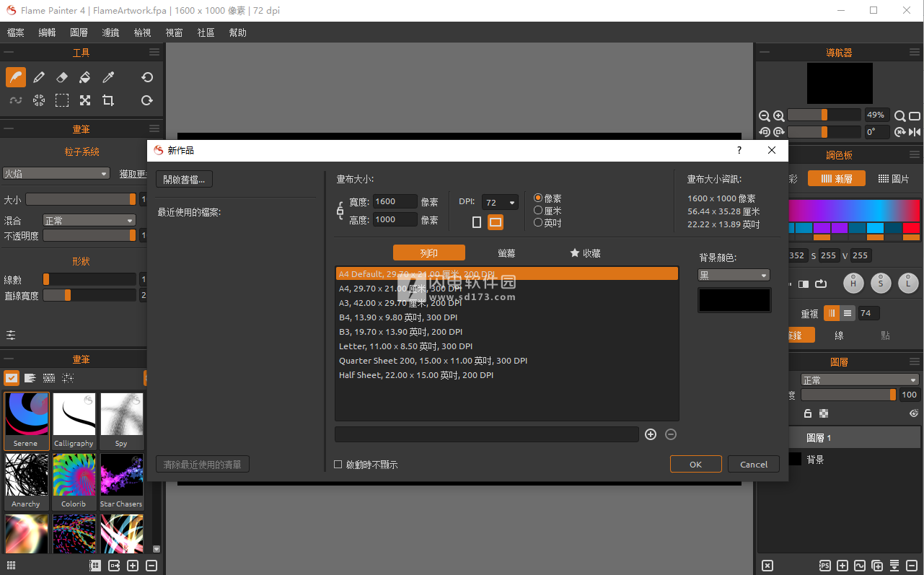Toggle horizontal repeat mode button in palette
Screen dimensions: 924x575
click(x=848, y=313)
